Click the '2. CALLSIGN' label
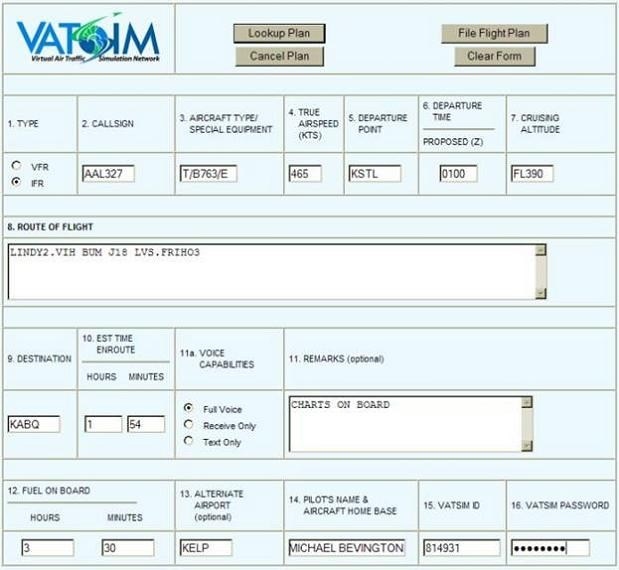The image size is (619, 570). [108, 124]
